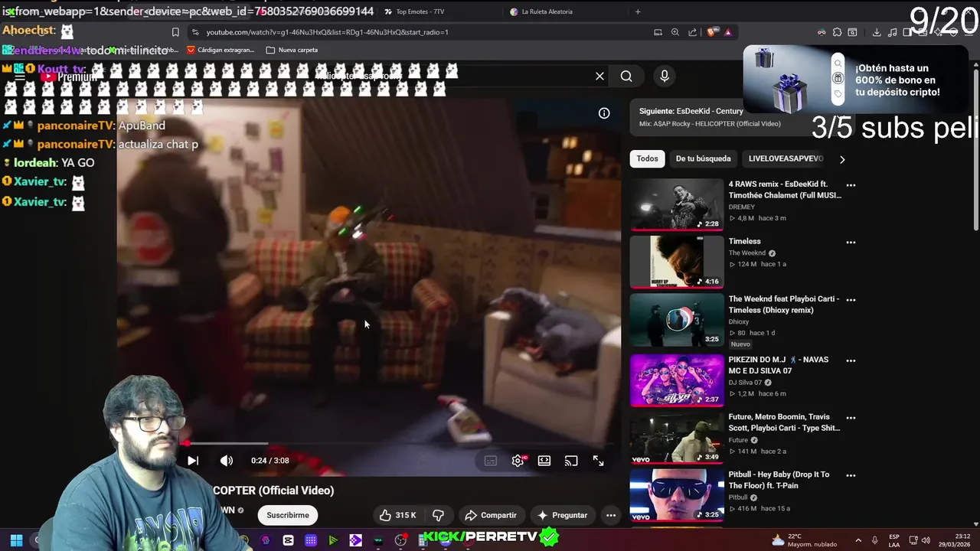
Task: Open options for the Future Type Shit video
Action: 851,418
